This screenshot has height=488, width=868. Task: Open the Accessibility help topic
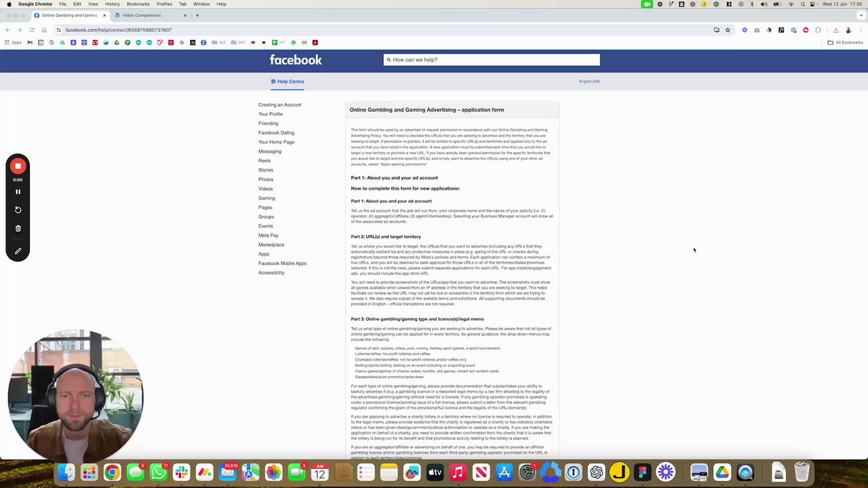click(271, 272)
